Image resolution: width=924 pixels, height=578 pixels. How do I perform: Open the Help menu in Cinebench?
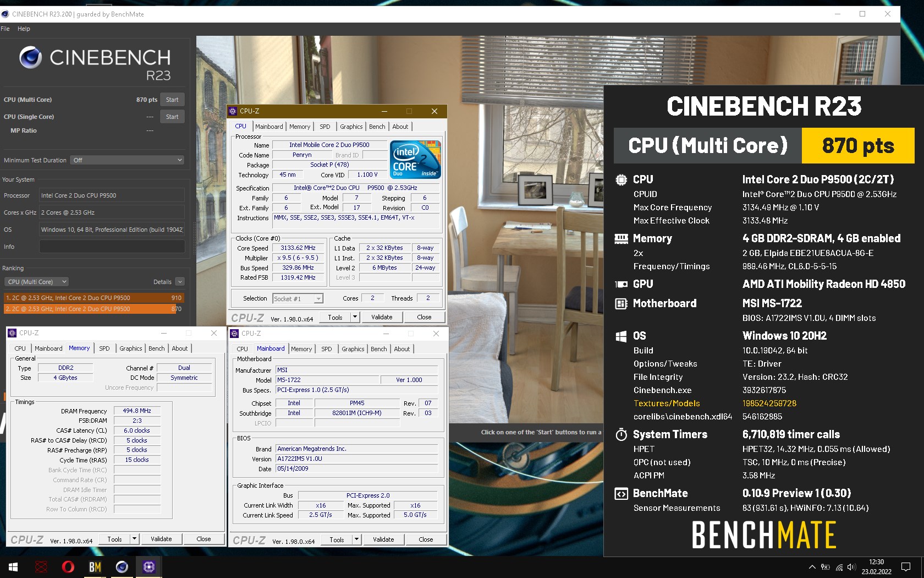(24, 29)
